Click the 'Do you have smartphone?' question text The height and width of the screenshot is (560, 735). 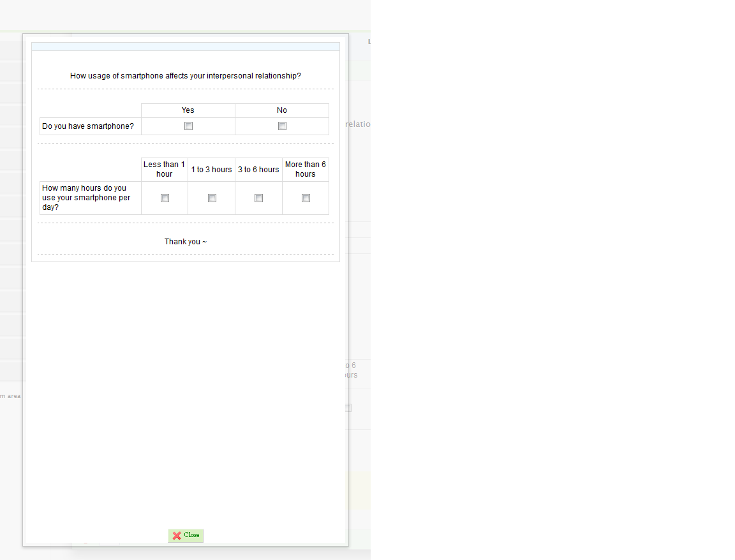tap(88, 126)
